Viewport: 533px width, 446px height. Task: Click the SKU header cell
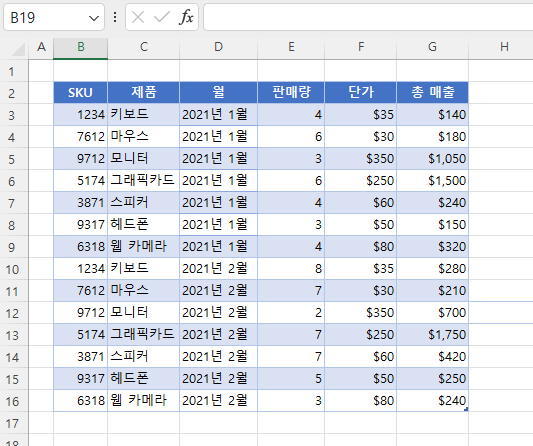point(81,92)
